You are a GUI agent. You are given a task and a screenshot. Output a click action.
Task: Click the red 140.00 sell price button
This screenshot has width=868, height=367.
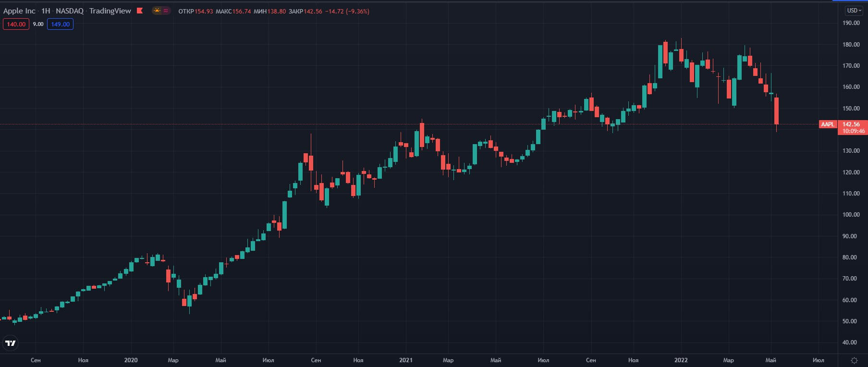(x=16, y=24)
